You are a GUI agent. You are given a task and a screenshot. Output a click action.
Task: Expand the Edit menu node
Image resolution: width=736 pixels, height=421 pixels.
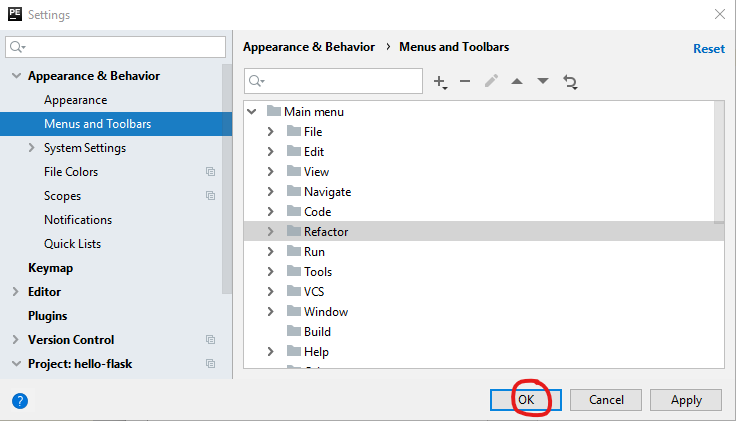(x=270, y=151)
